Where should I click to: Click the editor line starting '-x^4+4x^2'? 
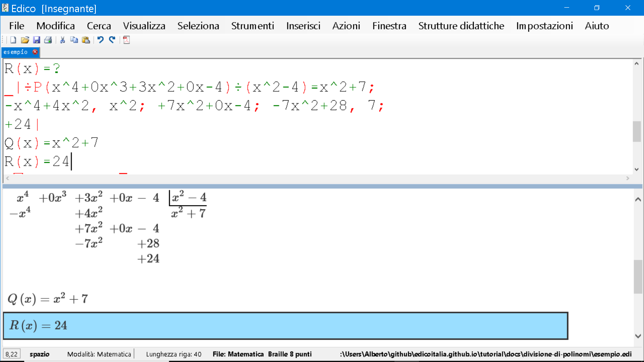pyautogui.click(x=194, y=106)
